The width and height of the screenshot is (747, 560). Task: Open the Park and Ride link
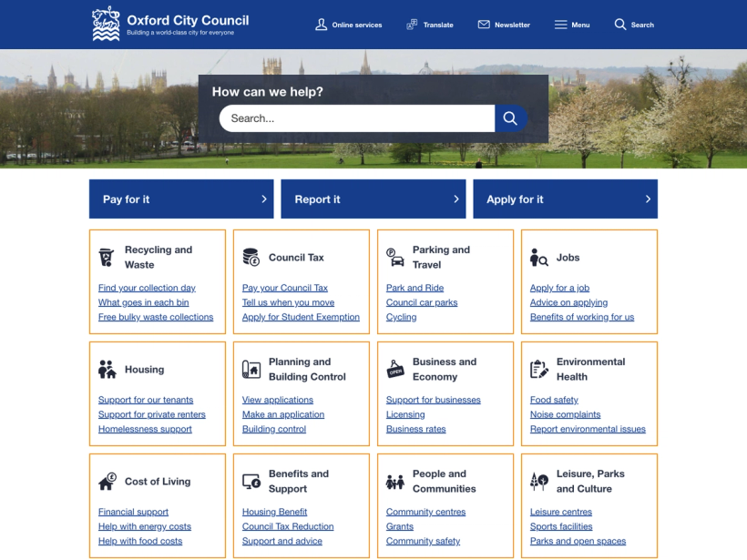(x=414, y=288)
